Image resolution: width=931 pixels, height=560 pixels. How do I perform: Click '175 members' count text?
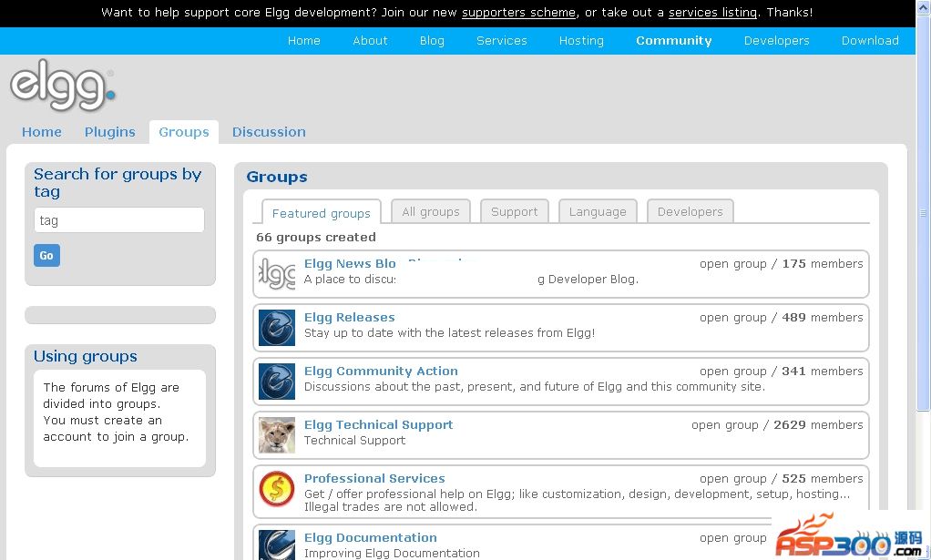[x=823, y=263]
